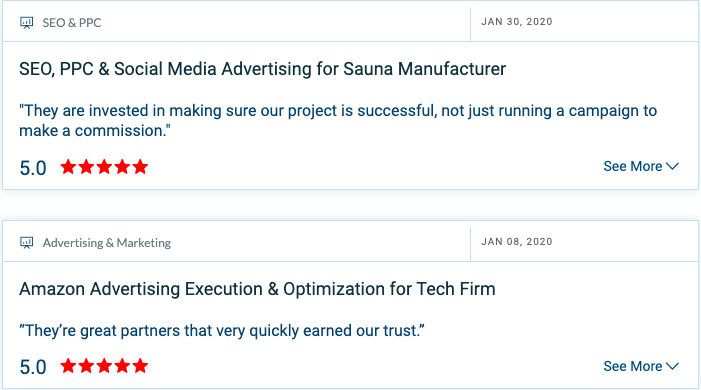The width and height of the screenshot is (701, 390).
Task: Open the SEO & PPC category label
Action: pyautogui.click(x=72, y=23)
